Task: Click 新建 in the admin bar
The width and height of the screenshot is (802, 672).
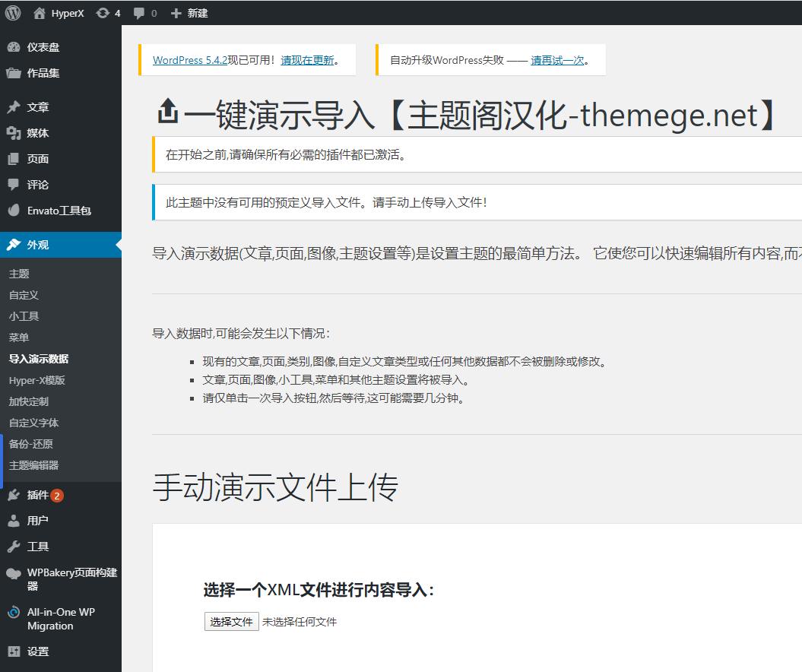Action: click(x=198, y=13)
